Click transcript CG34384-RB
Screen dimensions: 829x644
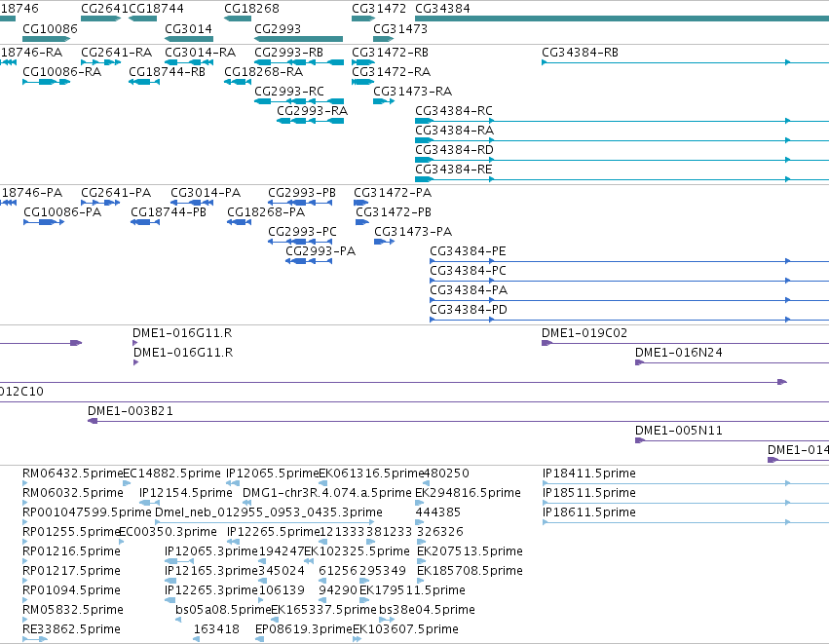click(685, 62)
